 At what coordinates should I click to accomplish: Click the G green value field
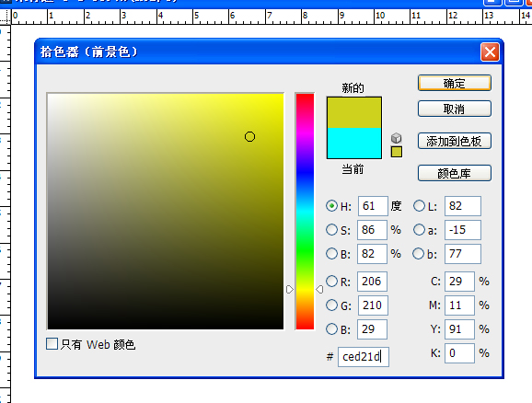pos(373,305)
